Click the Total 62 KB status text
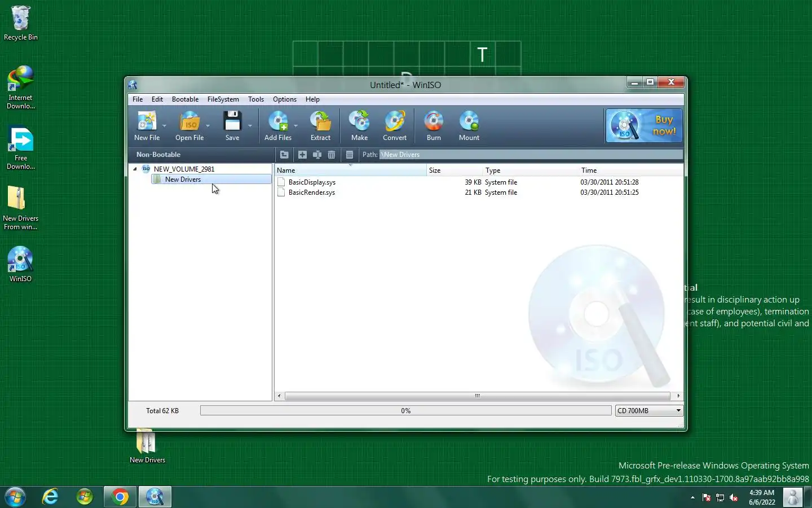 162,411
